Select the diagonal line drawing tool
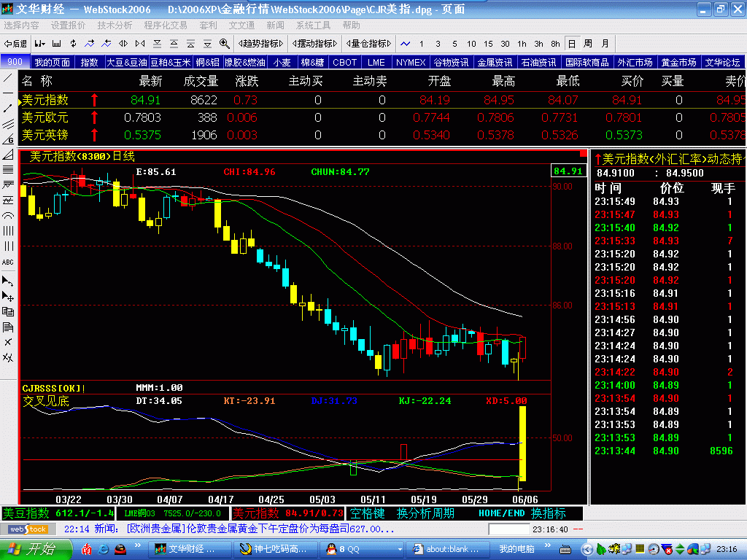 [x=8, y=77]
